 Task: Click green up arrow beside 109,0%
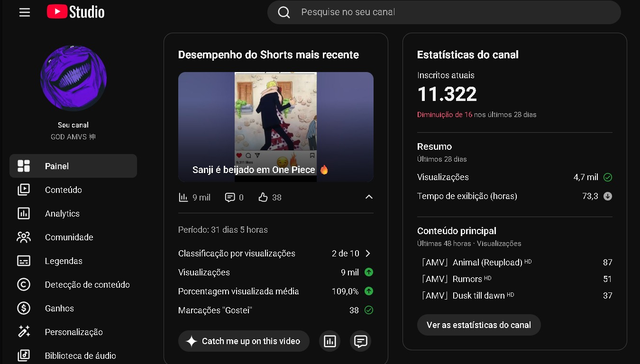point(369,291)
